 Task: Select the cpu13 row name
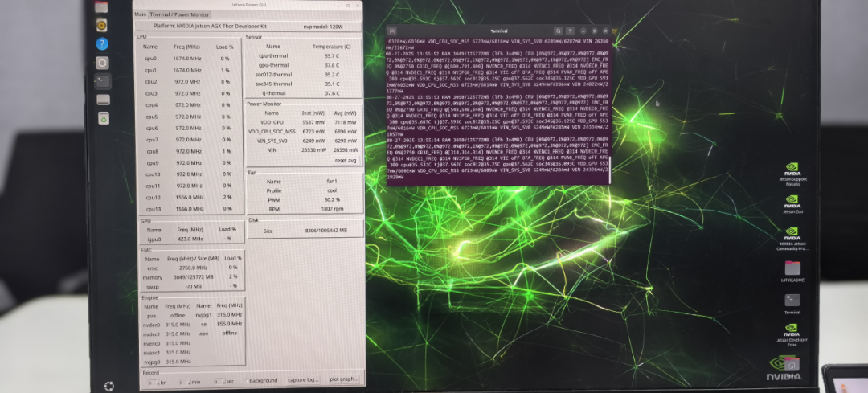pyautogui.click(x=154, y=209)
